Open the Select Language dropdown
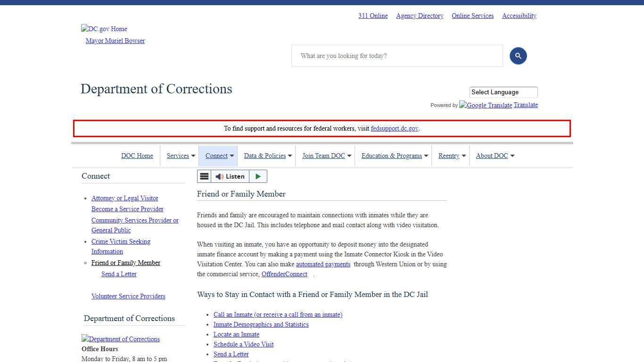The height and width of the screenshot is (362, 644). (x=503, y=92)
